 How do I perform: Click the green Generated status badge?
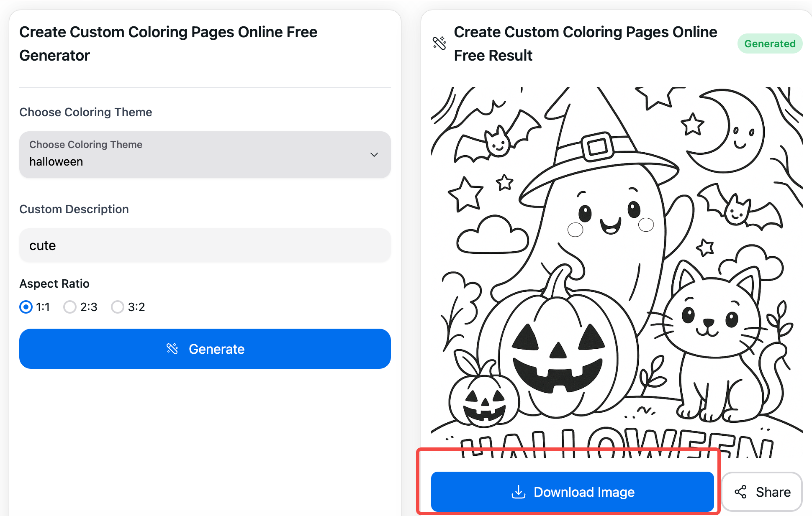769,43
